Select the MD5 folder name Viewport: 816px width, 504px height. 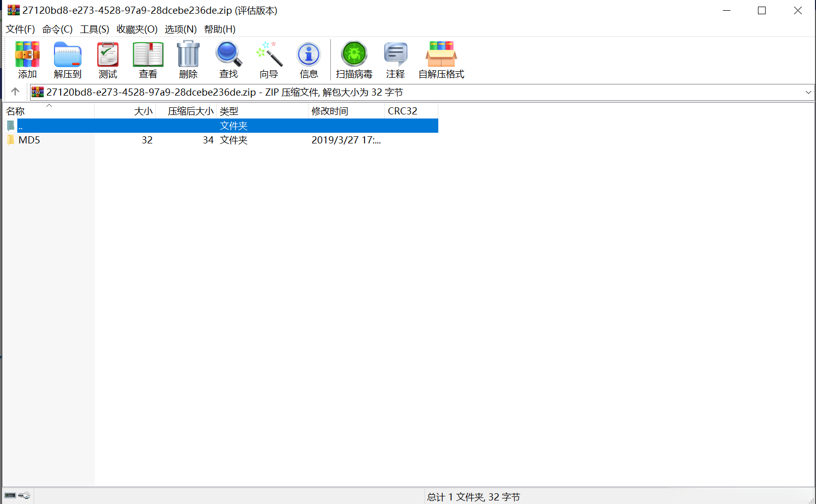(29, 140)
